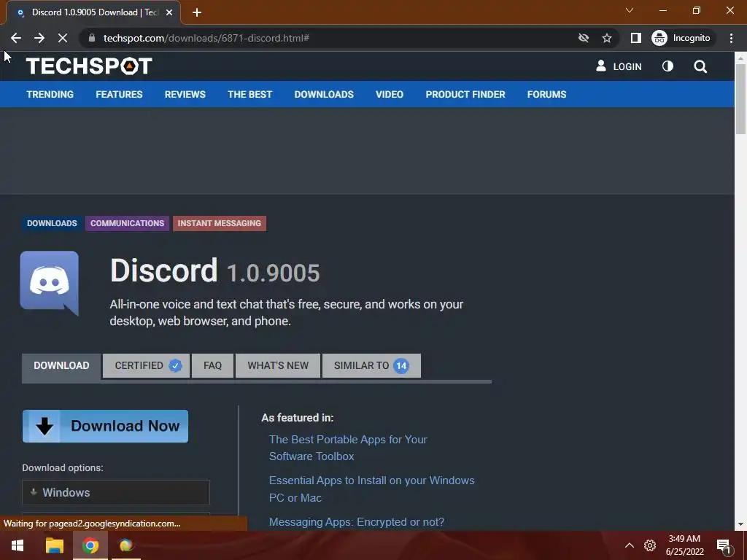The height and width of the screenshot is (560, 747).
Task: Go back with browser back arrow
Action: 16,38
